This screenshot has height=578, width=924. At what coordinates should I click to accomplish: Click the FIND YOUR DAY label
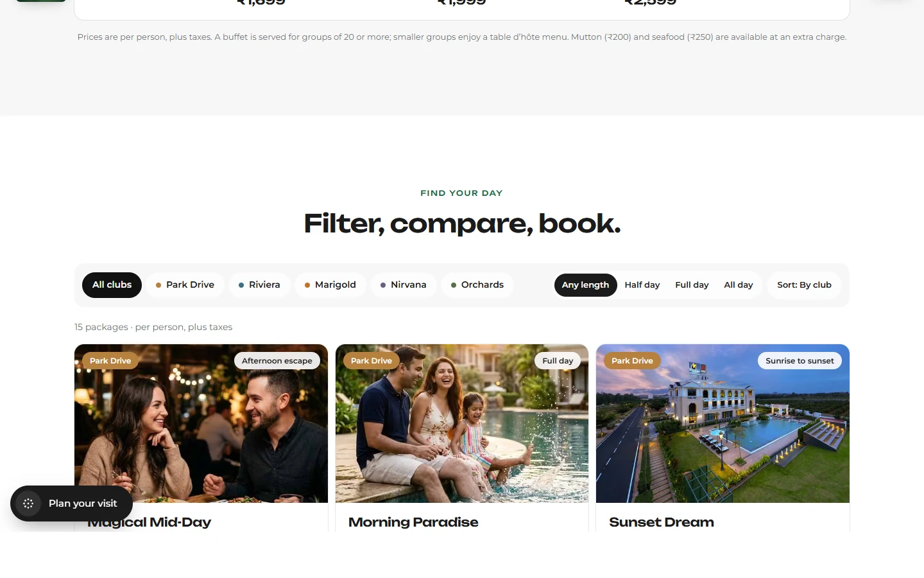[461, 193]
